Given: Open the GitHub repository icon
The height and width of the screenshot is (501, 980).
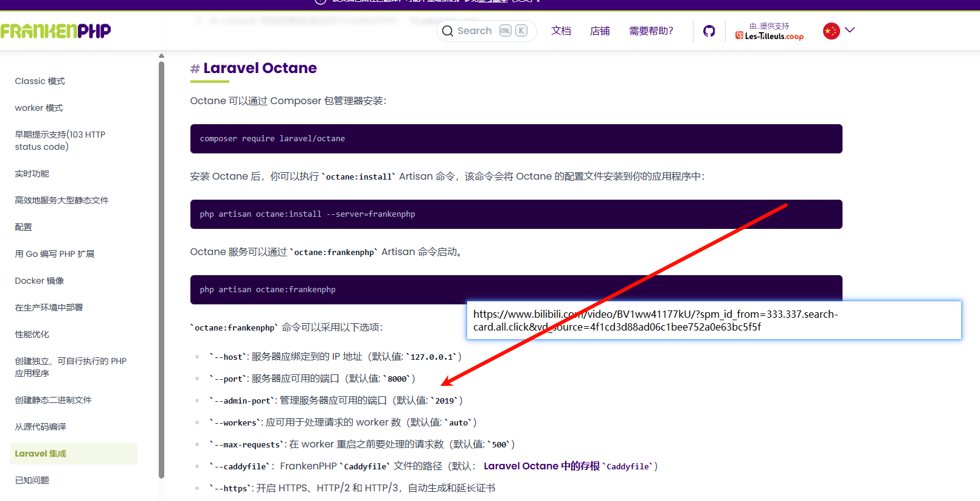Looking at the screenshot, I should click(709, 31).
